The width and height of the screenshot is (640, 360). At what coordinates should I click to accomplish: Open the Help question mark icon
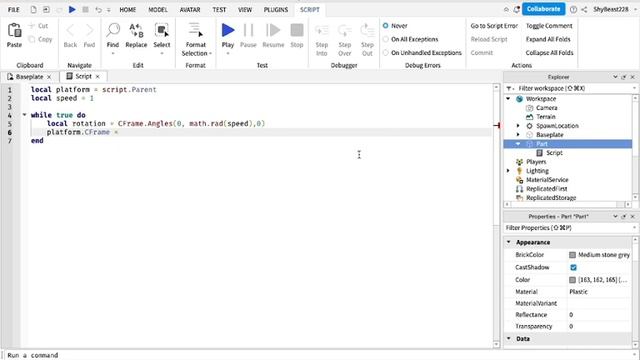pyautogui.click(x=573, y=9)
